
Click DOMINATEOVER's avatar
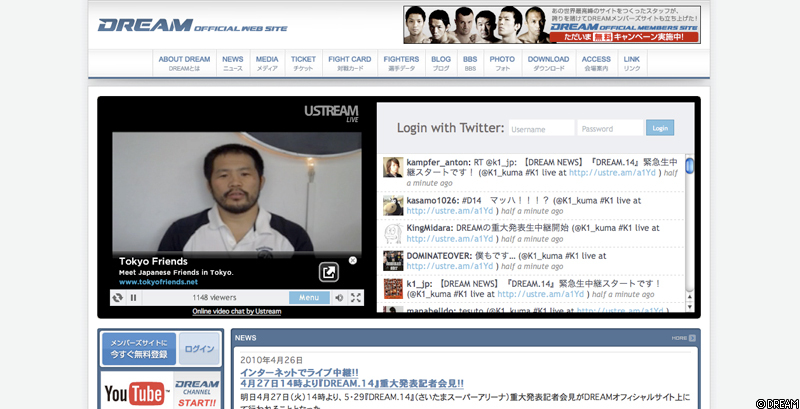coord(393,261)
